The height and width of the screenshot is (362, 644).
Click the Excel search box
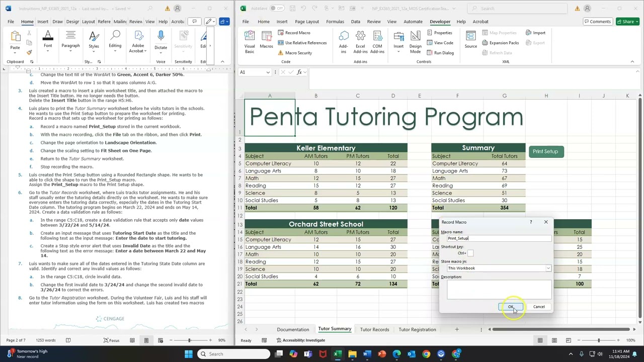(518, 9)
